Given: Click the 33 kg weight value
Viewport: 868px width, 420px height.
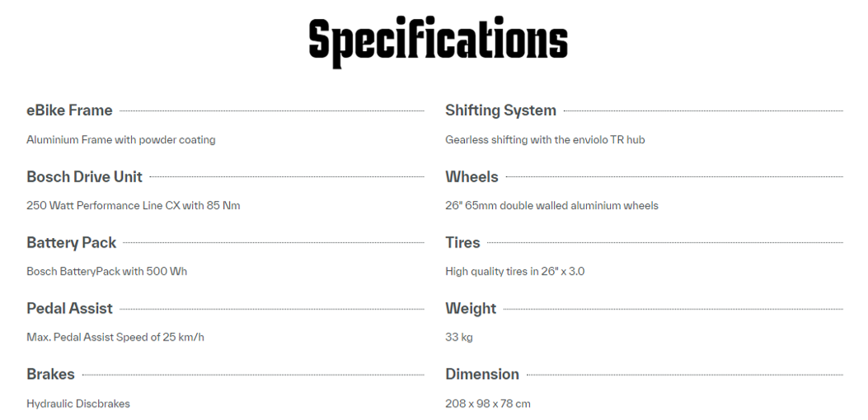Looking at the screenshot, I should click(x=459, y=338).
